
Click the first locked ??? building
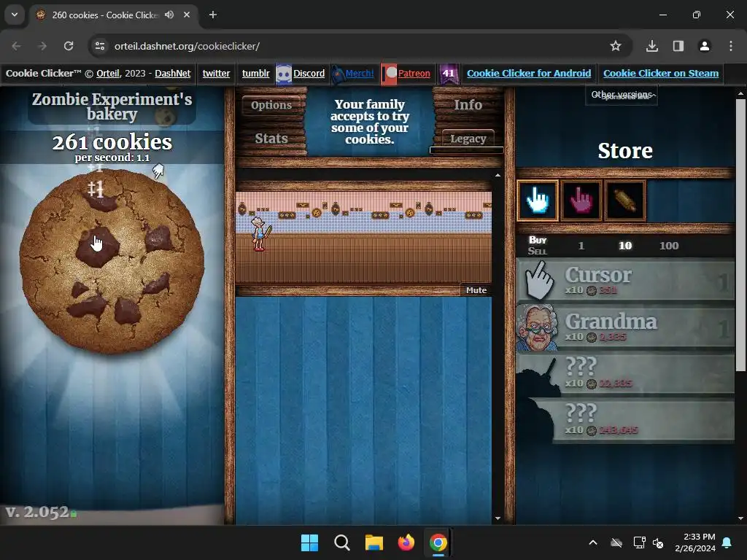[x=625, y=374]
